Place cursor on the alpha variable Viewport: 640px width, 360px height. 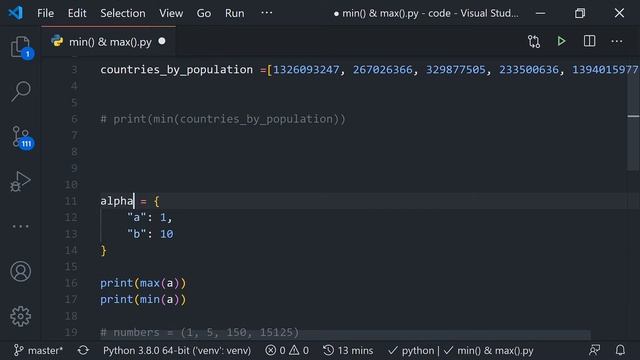coord(117,201)
